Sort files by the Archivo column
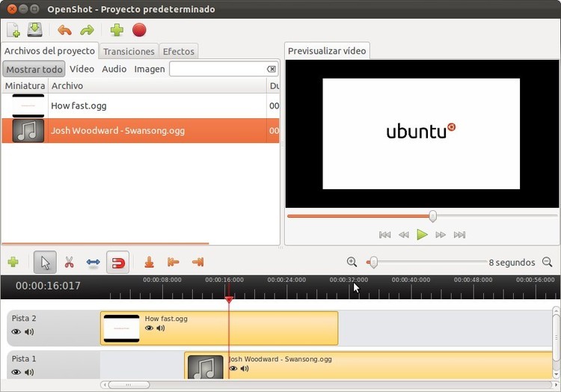 pyautogui.click(x=157, y=86)
